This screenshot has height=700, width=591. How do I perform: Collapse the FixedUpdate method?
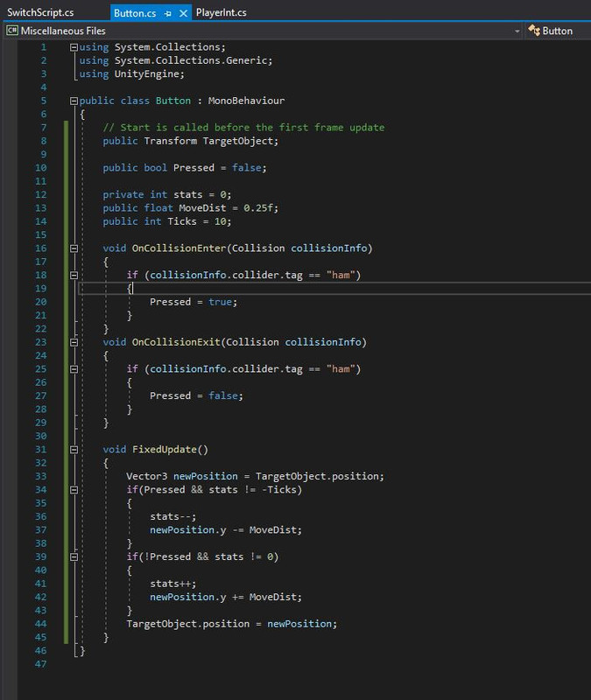74,450
